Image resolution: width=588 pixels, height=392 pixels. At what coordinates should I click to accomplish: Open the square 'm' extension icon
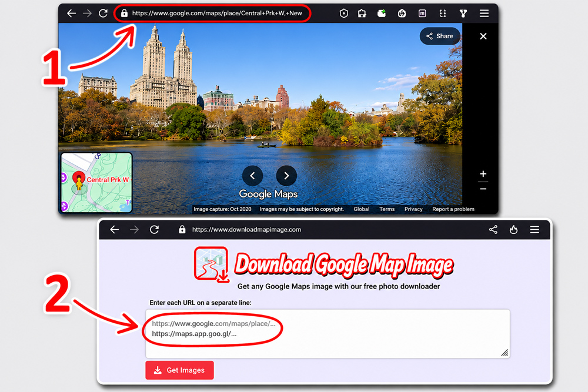coord(422,14)
